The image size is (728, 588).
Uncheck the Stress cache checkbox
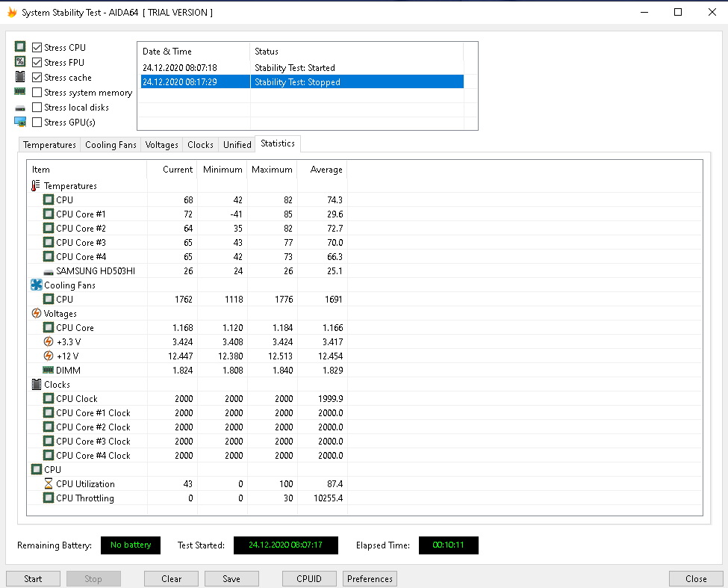point(37,77)
